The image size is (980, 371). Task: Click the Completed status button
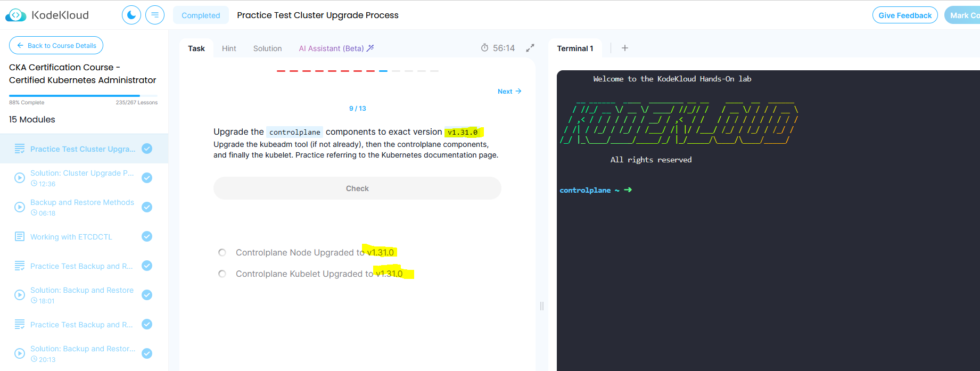click(x=201, y=15)
